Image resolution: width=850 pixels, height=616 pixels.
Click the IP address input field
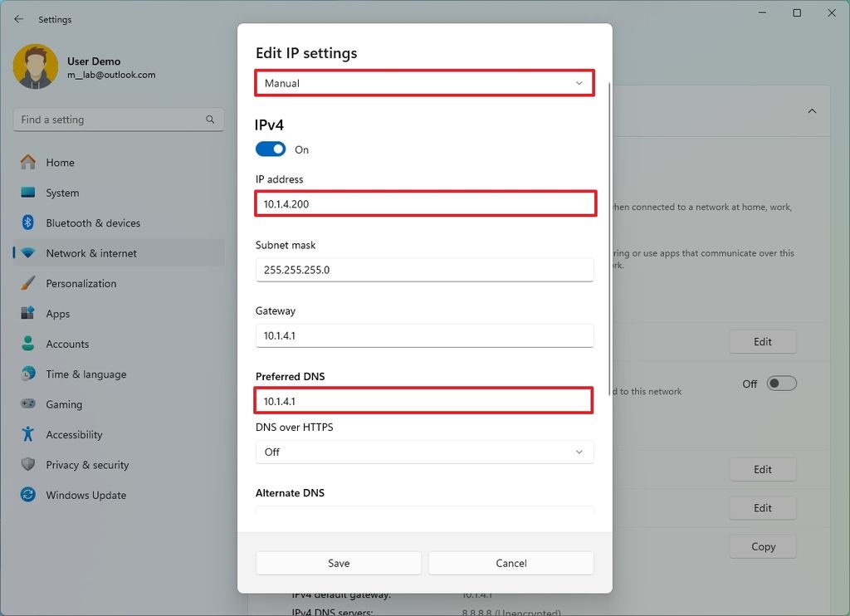[x=424, y=203]
